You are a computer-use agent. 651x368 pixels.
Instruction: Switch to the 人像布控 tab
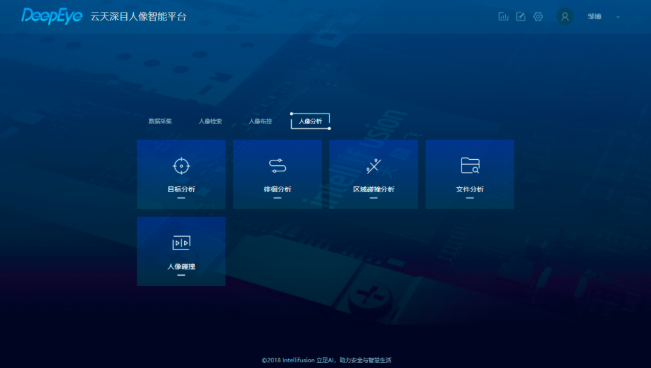coord(260,121)
